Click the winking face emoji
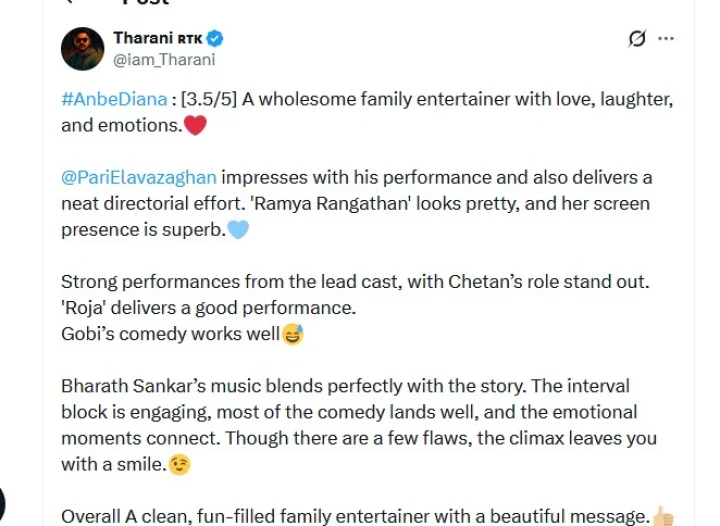Viewport: 720px width, 526px height. (x=179, y=465)
